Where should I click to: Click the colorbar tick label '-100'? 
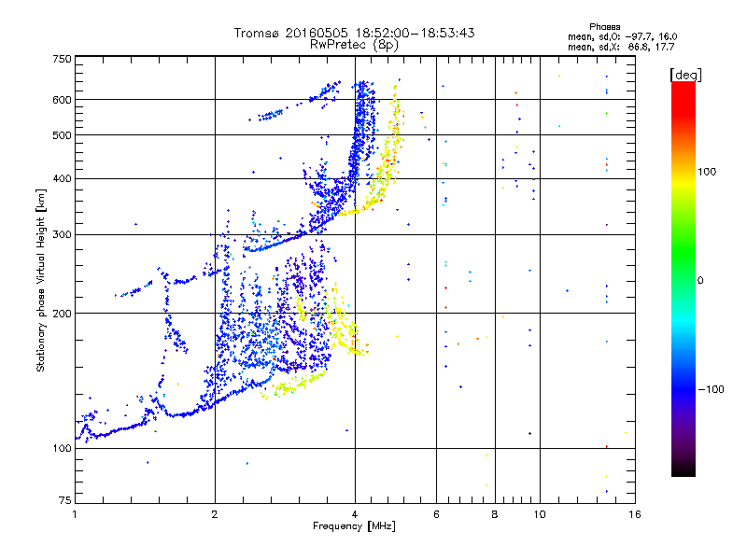coord(711,389)
